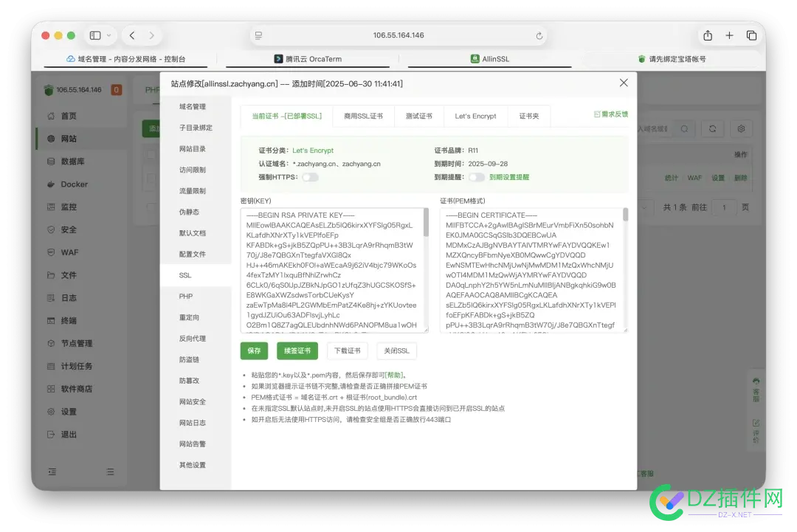The image size is (797, 532).
Task: Collapse the sidebar with bottom-left icon
Action: click(52, 472)
